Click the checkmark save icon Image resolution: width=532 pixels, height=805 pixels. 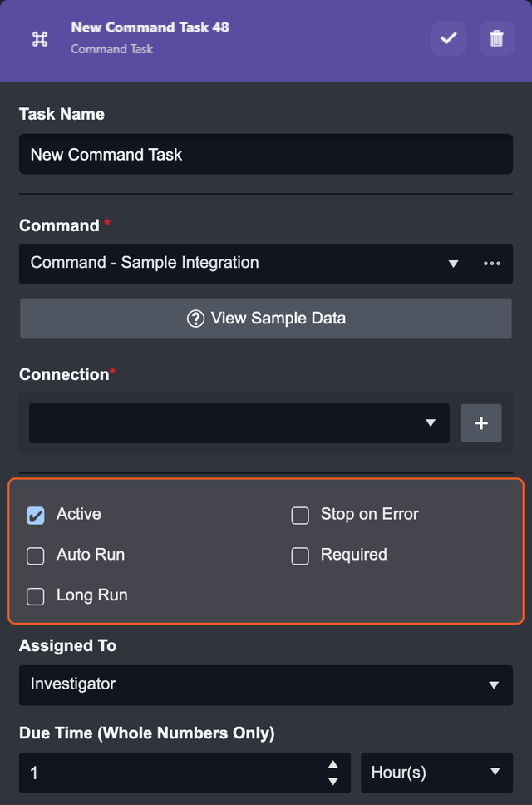pos(448,39)
